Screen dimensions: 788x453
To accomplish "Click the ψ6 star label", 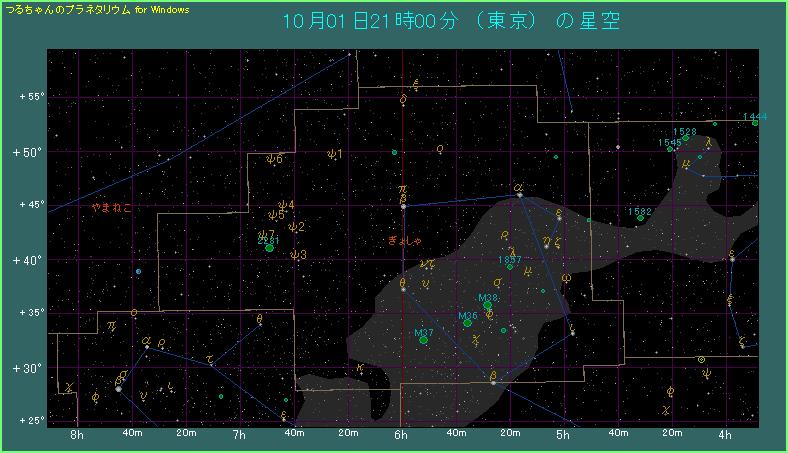I will point(275,159).
